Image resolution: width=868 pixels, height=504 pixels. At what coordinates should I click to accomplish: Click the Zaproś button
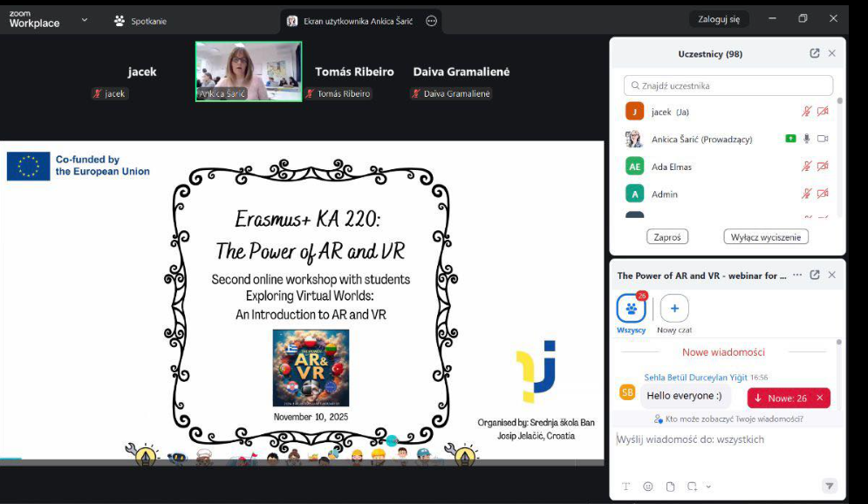coord(667,236)
